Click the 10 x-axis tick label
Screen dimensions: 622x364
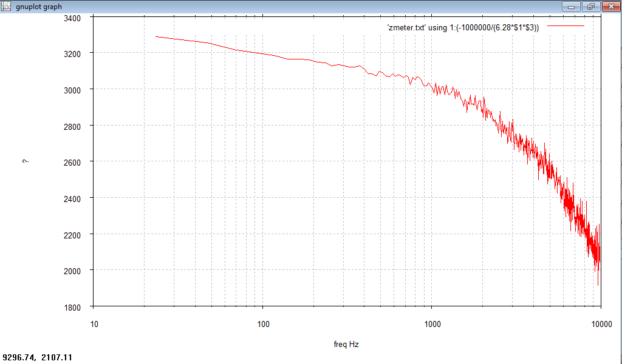coord(94,325)
